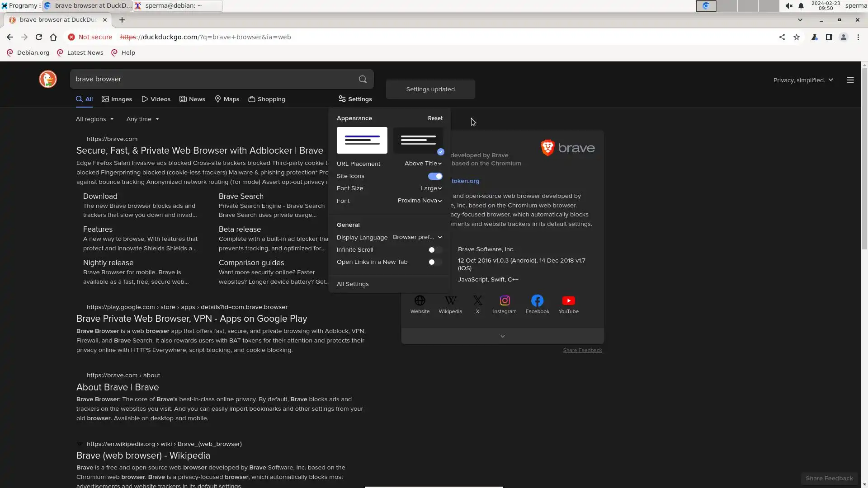Open the Wikipedia profile icon
This screenshot has height=488, width=868.
pos(450,301)
